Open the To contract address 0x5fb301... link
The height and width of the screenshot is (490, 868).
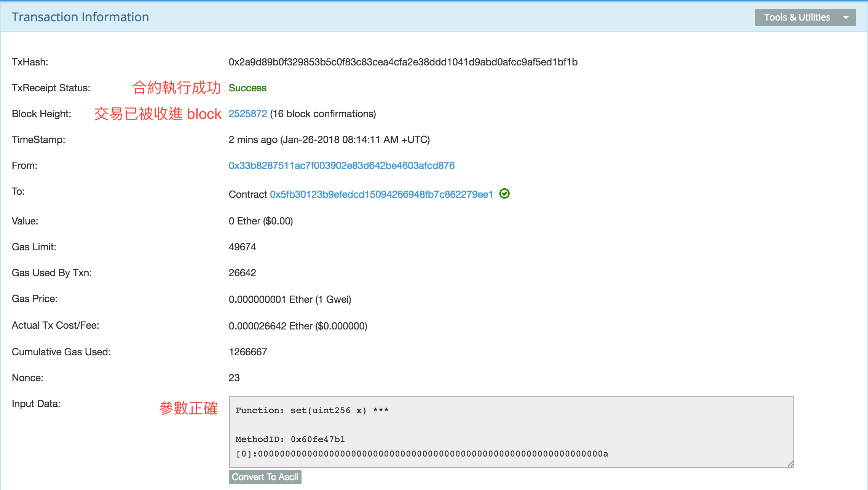coord(381,194)
